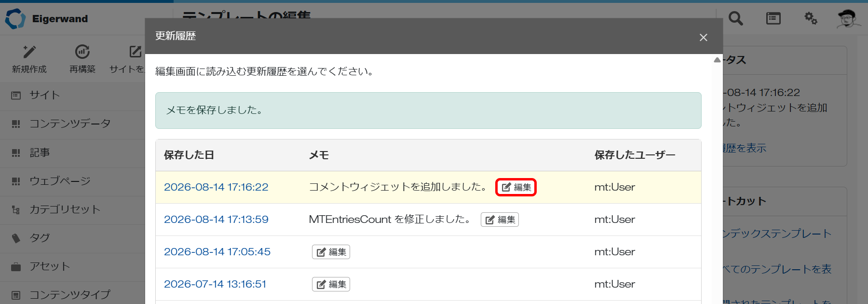Load revision 2026-07-14 13:16:51
Image resolution: width=868 pixels, height=304 pixels.
215,284
